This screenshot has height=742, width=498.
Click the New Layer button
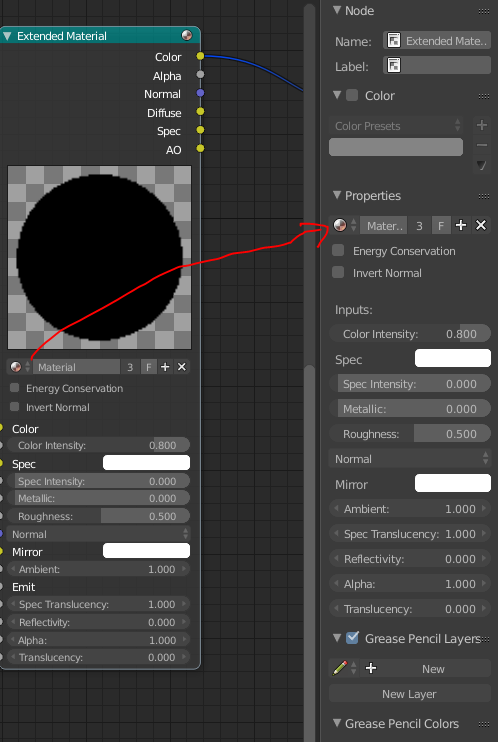[x=410, y=693]
